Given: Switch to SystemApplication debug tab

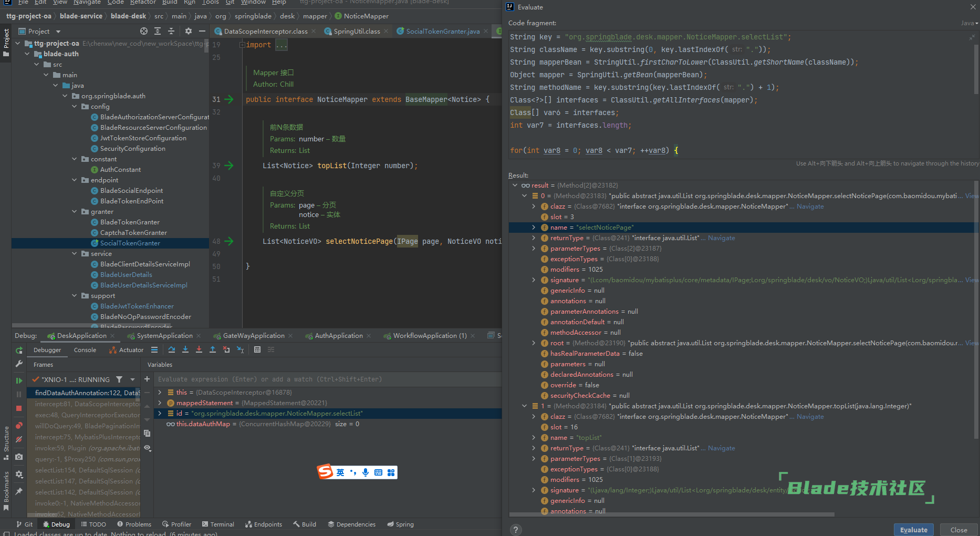Looking at the screenshot, I should click(164, 336).
